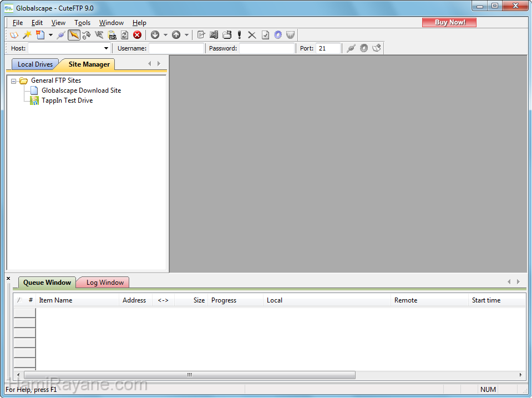Click the Delete X icon in toolbar

[x=252, y=34]
